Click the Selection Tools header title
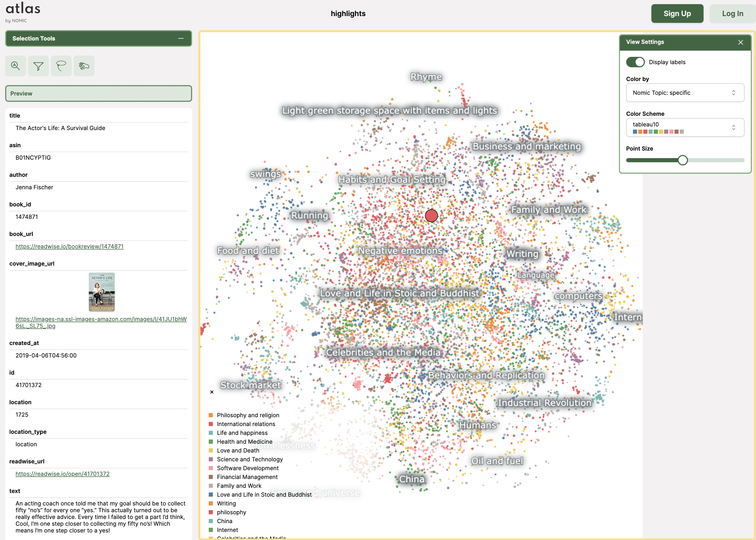Viewport: 756px width, 540px height. click(x=33, y=39)
